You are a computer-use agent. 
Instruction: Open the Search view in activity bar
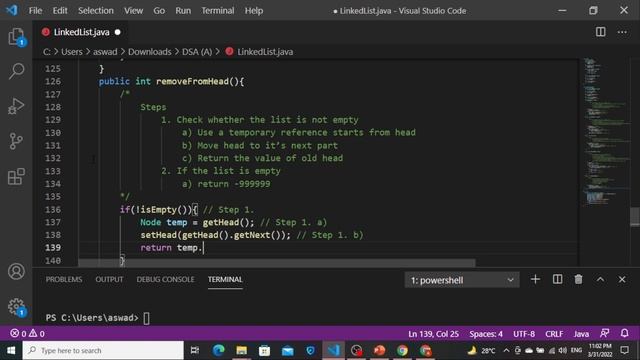coord(16,71)
